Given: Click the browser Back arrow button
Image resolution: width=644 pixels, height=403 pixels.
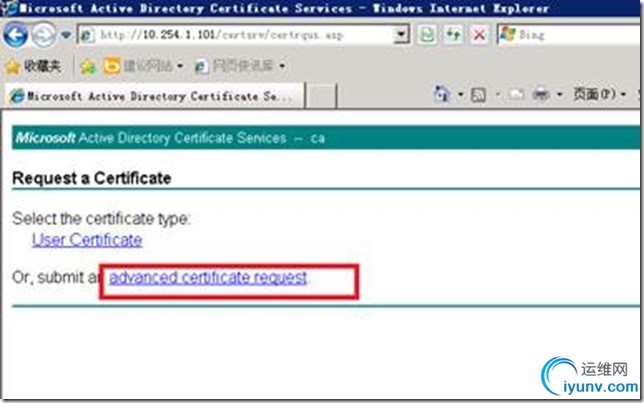Looking at the screenshot, I should 15,35.
